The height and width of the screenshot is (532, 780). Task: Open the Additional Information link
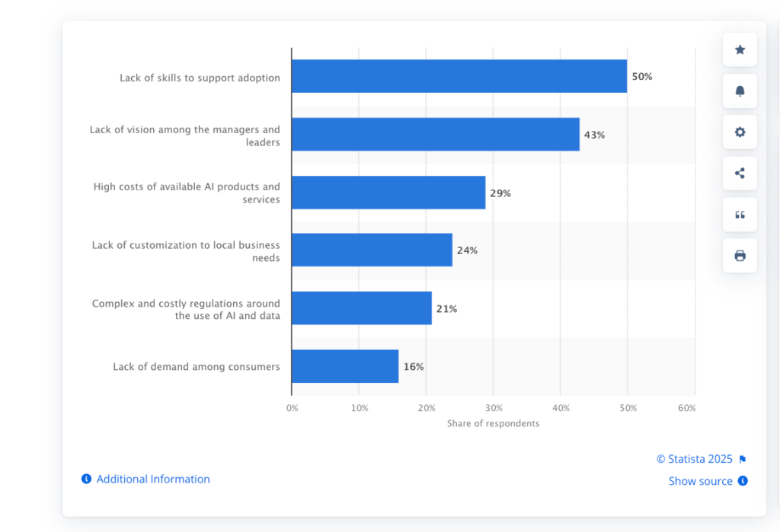click(153, 479)
